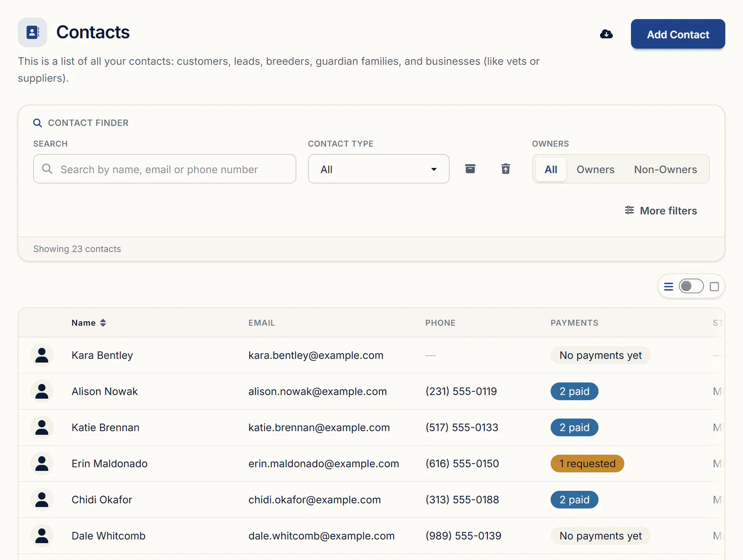Click Erin Maldonado's avatar icon
This screenshot has width=743, height=560.
tap(42, 463)
